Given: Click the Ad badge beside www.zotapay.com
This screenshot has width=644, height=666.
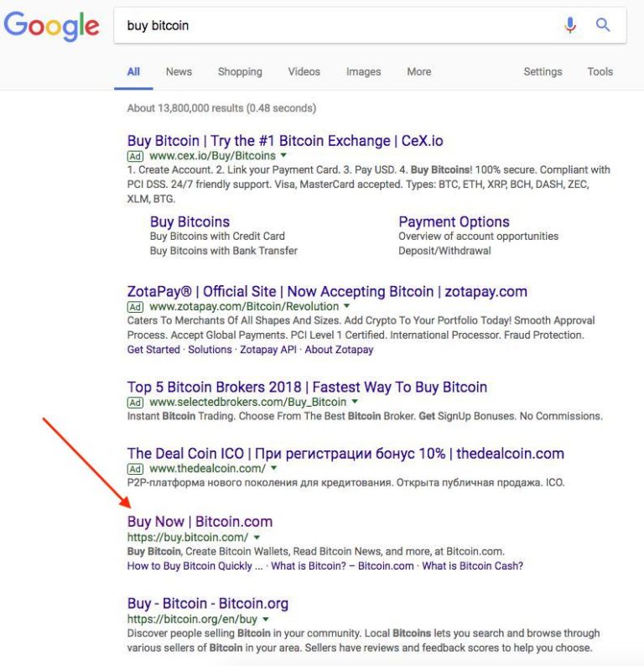Looking at the screenshot, I should 135,307.
